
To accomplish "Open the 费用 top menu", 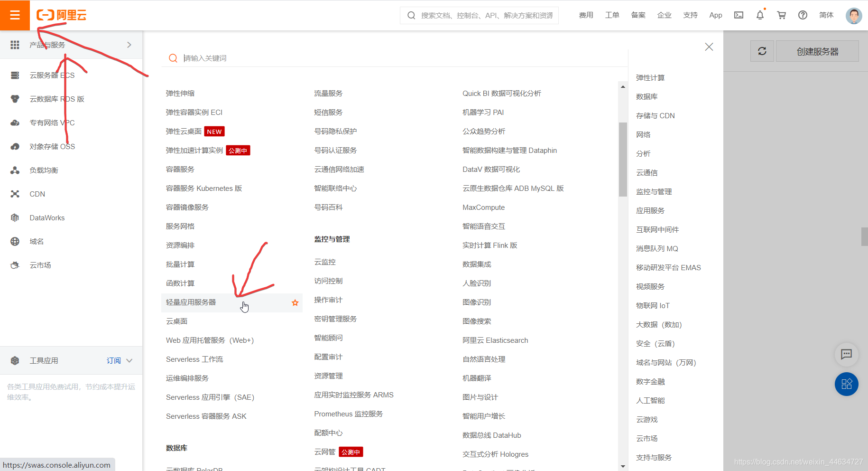I will click(x=586, y=15).
